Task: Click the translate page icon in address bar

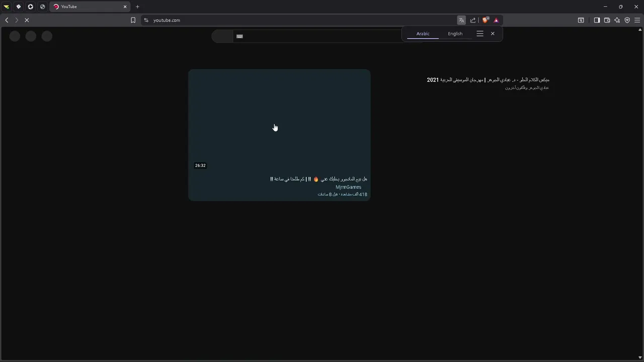Action: (x=461, y=20)
